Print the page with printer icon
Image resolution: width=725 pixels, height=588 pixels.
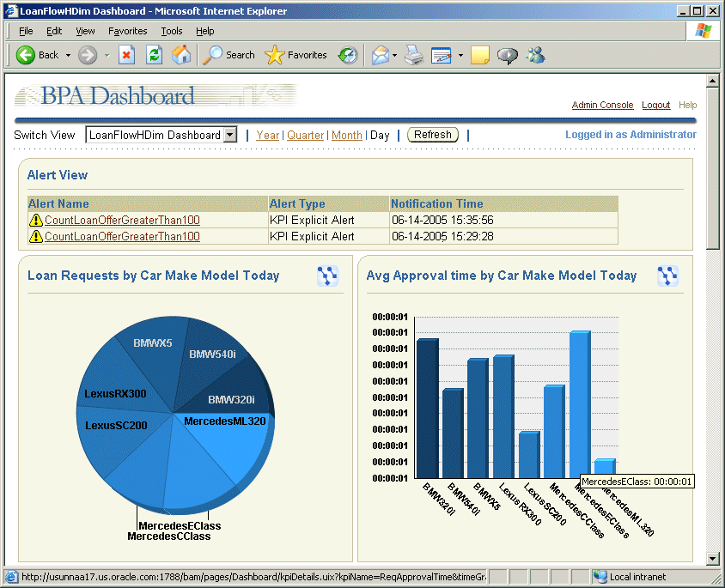(414, 55)
